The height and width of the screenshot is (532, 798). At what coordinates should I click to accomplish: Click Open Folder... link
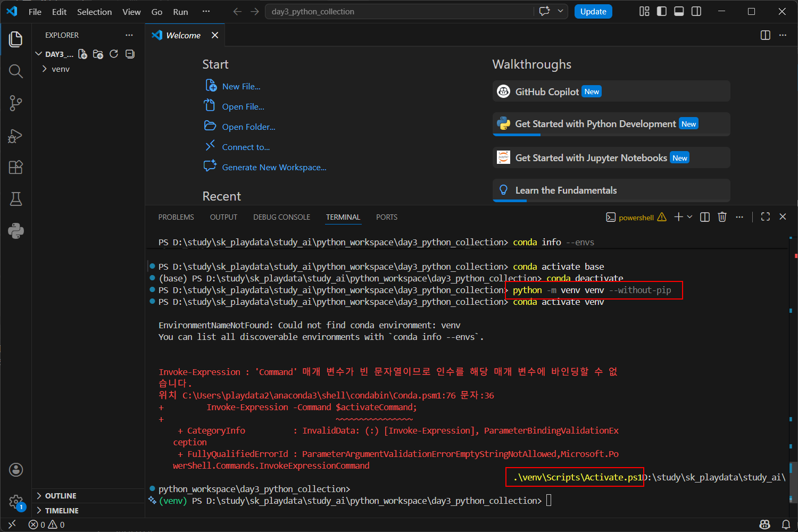[248, 127]
